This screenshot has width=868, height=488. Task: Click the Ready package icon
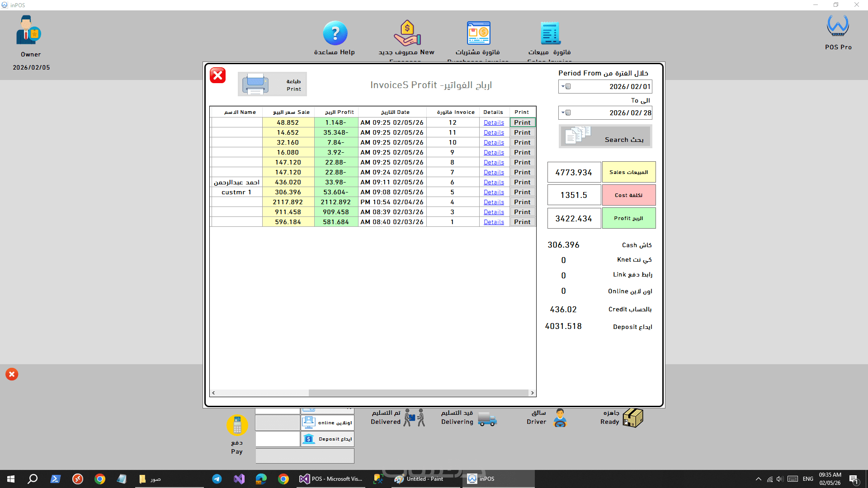632,418
